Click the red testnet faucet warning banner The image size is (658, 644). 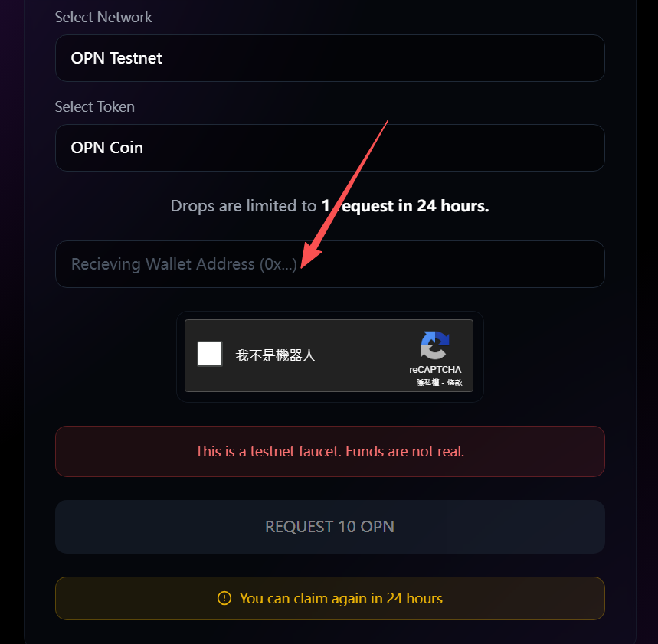[329, 451]
